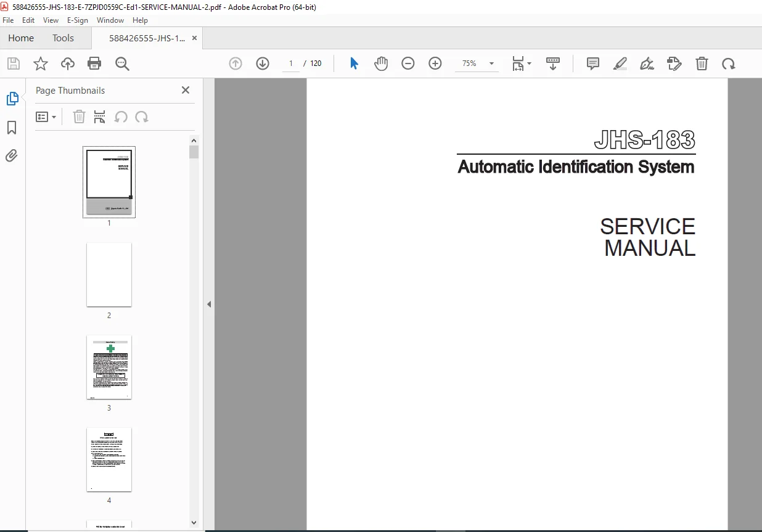This screenshot has height=532, width=762.
Task: Open the find text magnifier tool
Action: 121,63
